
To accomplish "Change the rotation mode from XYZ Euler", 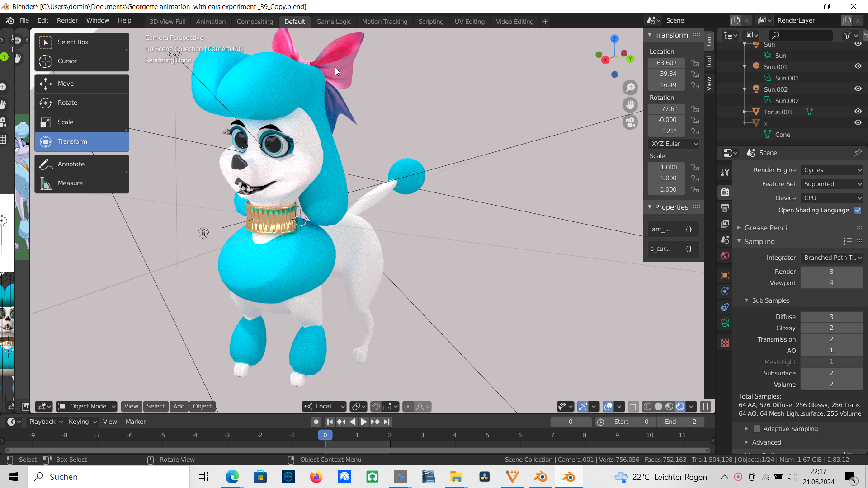I will (x=673, y=144).
